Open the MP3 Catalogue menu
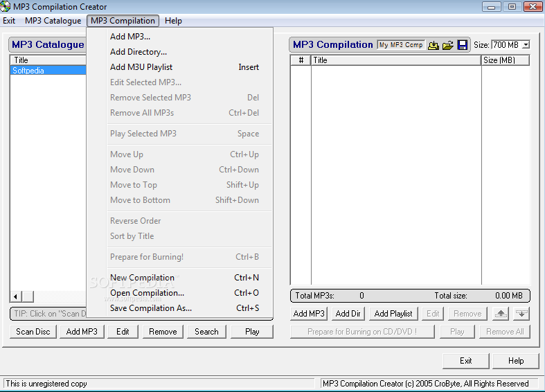The width and height of the screenshot is (545, 392). 53,21
